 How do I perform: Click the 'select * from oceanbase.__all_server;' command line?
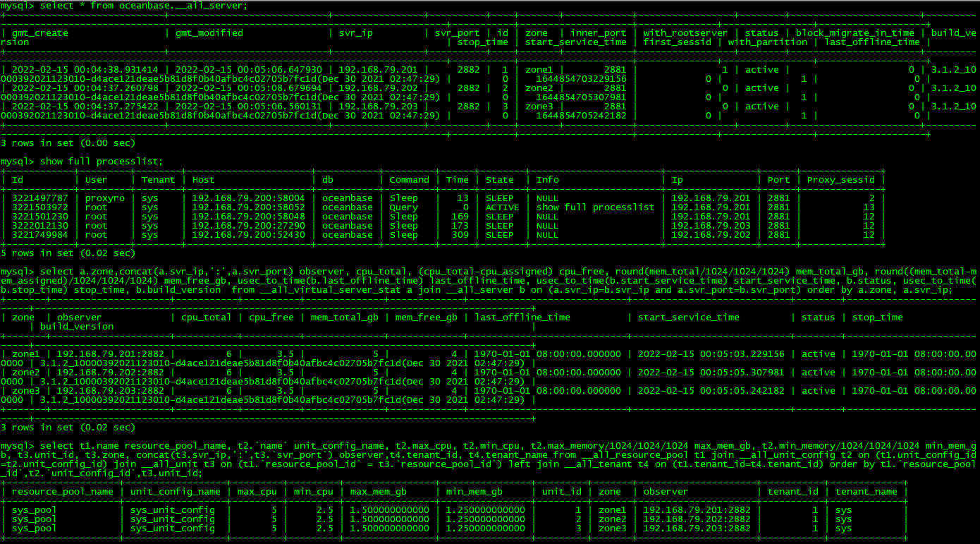tap(123, 6)
